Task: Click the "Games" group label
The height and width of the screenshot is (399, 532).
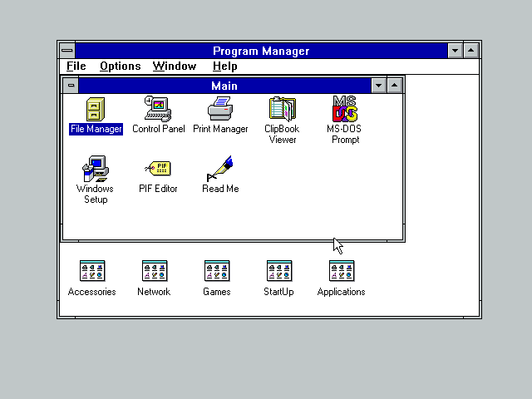Action: click(x=217, y=292)
